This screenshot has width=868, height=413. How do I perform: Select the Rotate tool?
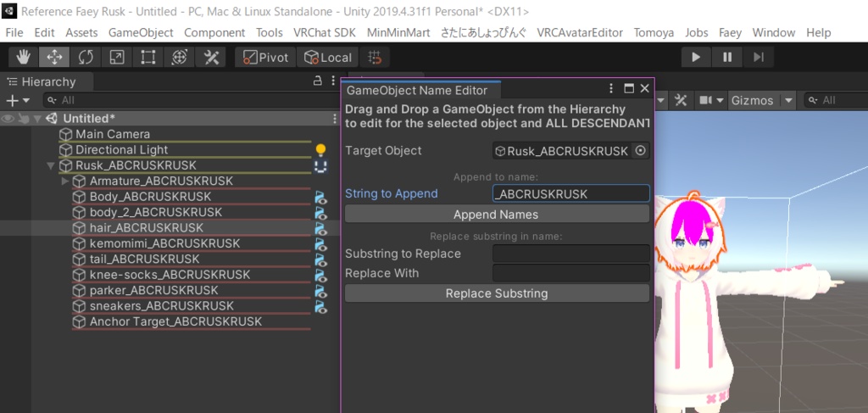(x=86, y=57)
